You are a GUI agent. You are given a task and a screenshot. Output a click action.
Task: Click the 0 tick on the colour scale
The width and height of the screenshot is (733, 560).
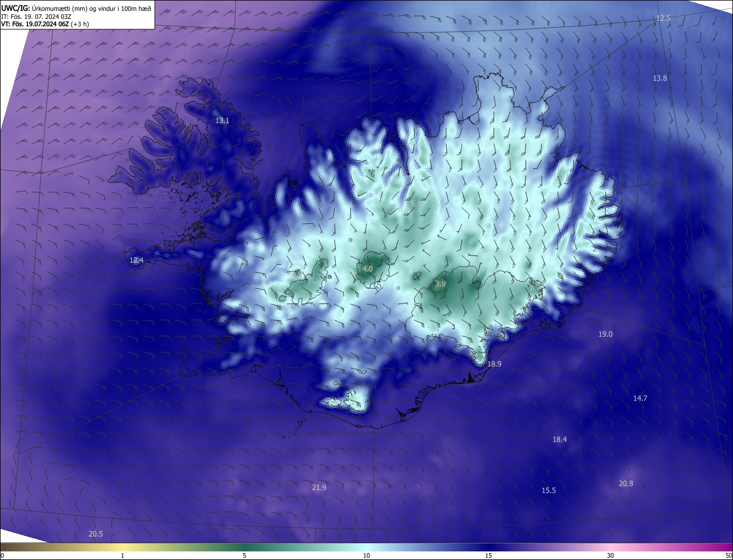[x=2, y=555]
